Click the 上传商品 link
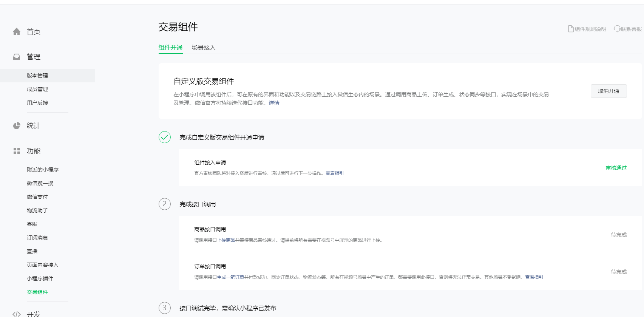Screen dimensions: 644x317 tap(226, 240)
